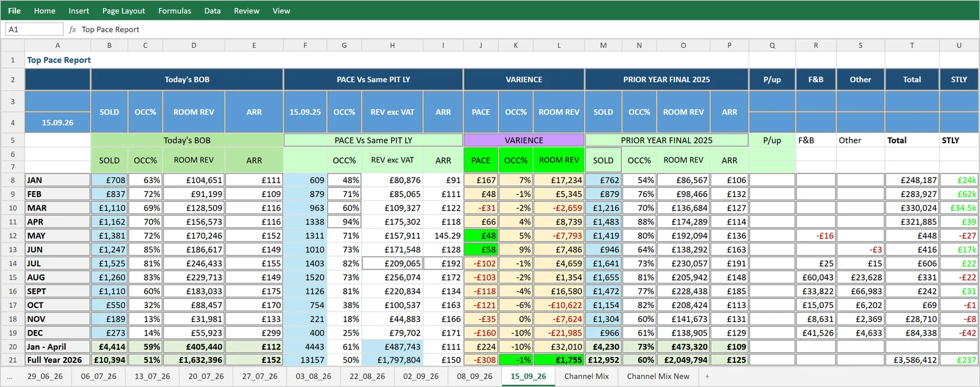
Task: Select the £66,983 Other cell in SEPT
Action: (860, 291)
